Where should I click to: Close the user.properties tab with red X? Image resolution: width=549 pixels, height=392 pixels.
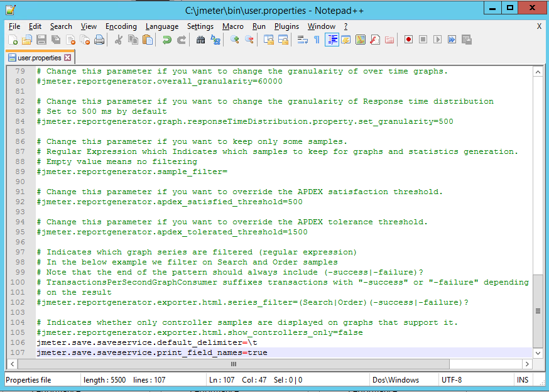68,57
